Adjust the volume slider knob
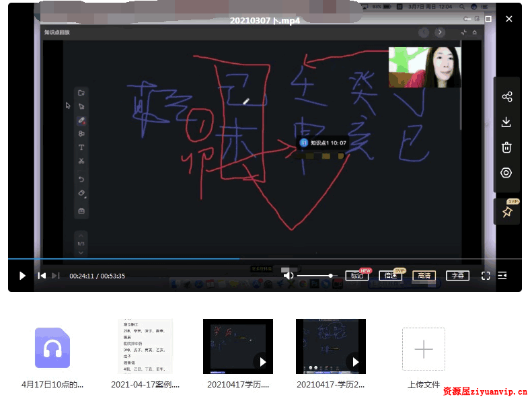This screenshot has width=532, height=407. (330, 276)
